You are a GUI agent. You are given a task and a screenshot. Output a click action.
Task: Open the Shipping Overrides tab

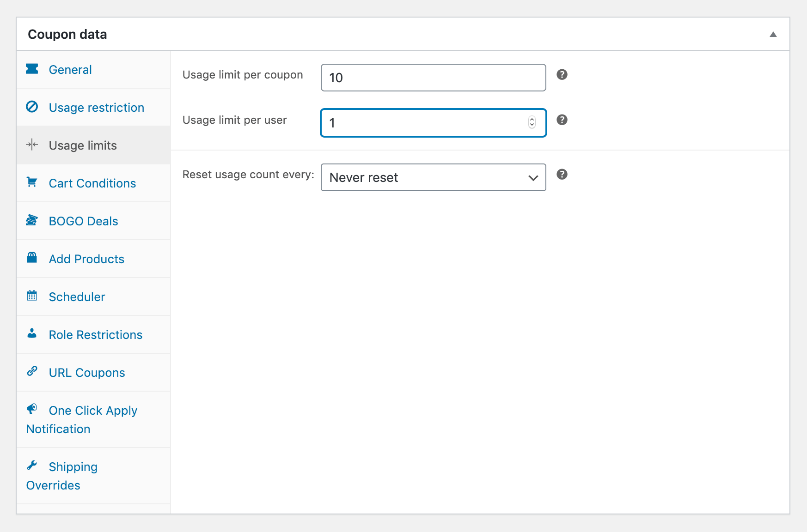[73, 467]
